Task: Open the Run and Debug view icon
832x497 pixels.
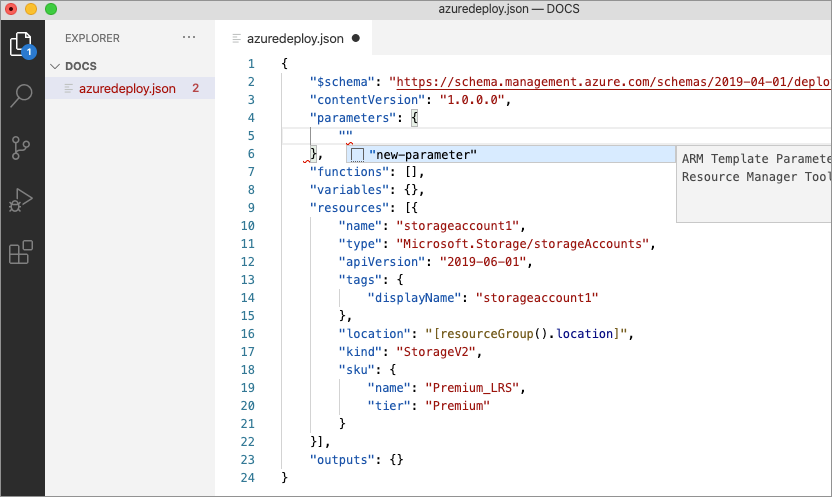Action: pos(21,200)
